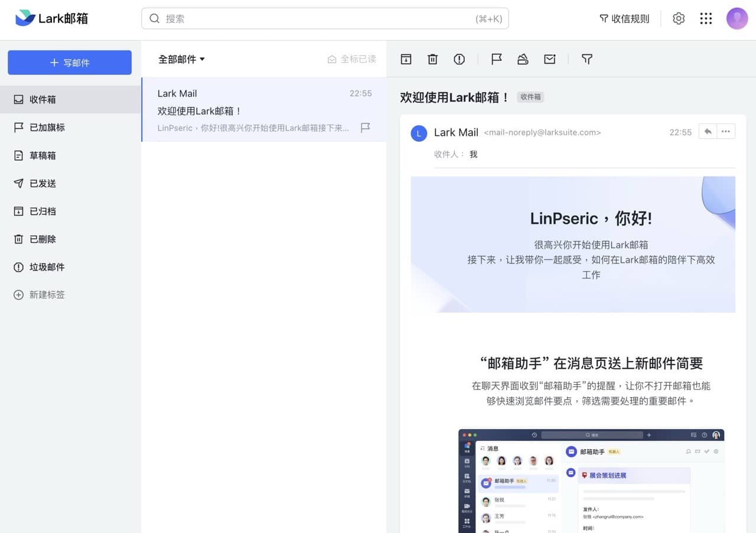Open the app launcher grid icon
The image size is (756, 533).
click(x=706, y=19)
